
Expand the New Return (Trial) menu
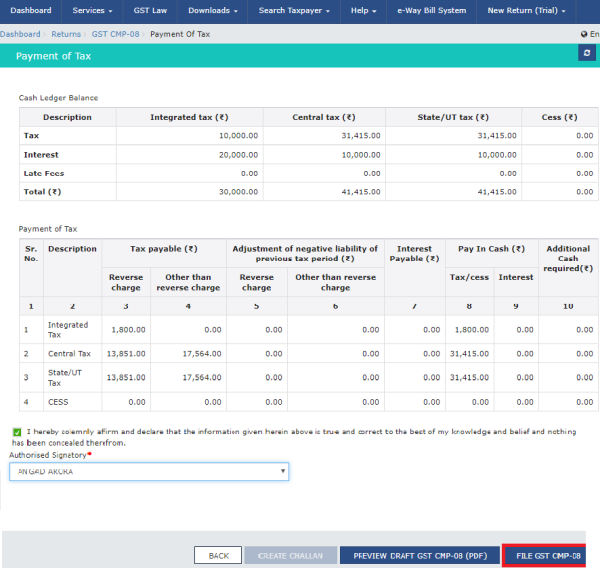coord(526,10)
